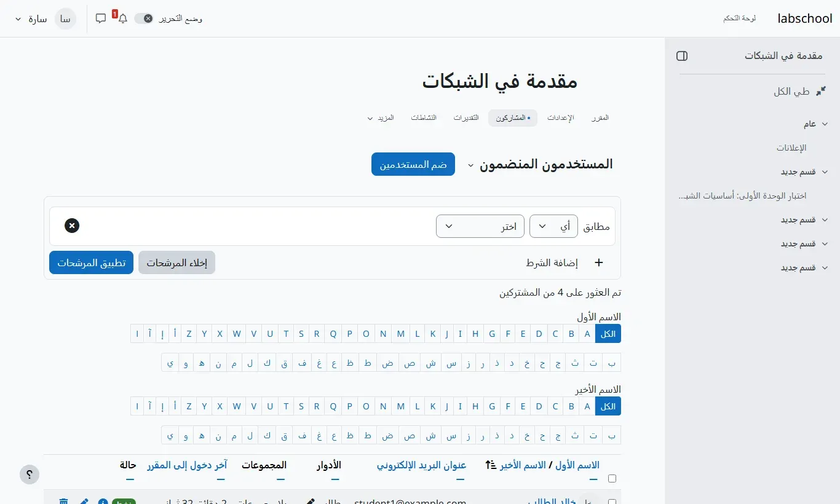840x504 pixels.
Task: Click the collapse all arrows icon
Action: (x=820, y=92)
